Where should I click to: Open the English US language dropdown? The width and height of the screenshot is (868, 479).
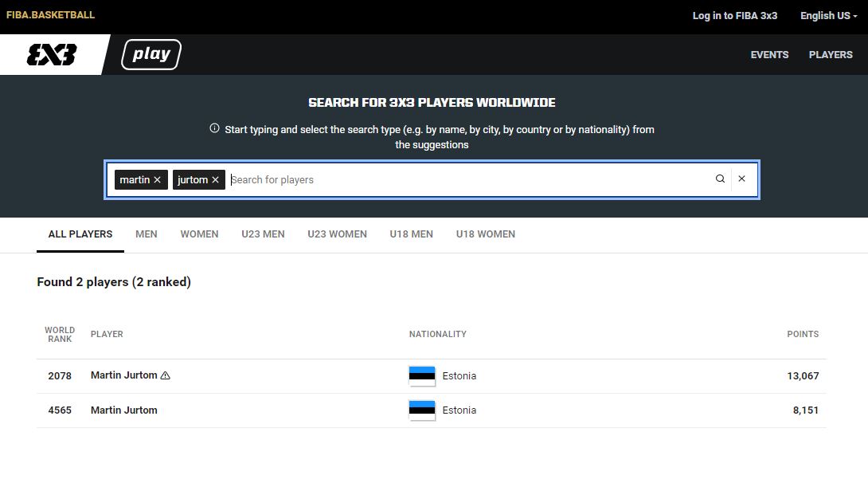pyautogui.click(x=828, y=16)
